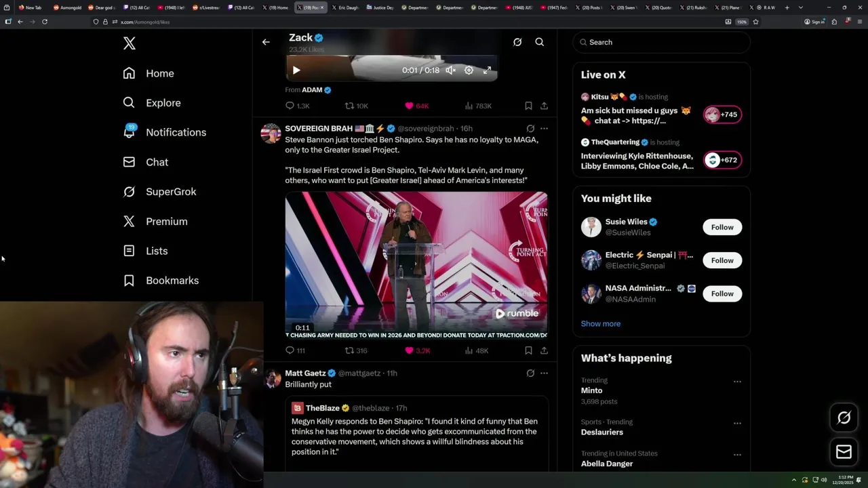Click Show more under You might like
Screen dimensions: 868x488
click(600, 323)
